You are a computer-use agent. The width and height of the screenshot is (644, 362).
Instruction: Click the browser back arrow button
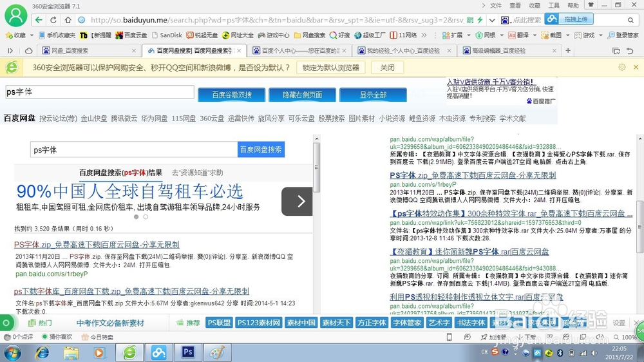(x=39, y=20)
